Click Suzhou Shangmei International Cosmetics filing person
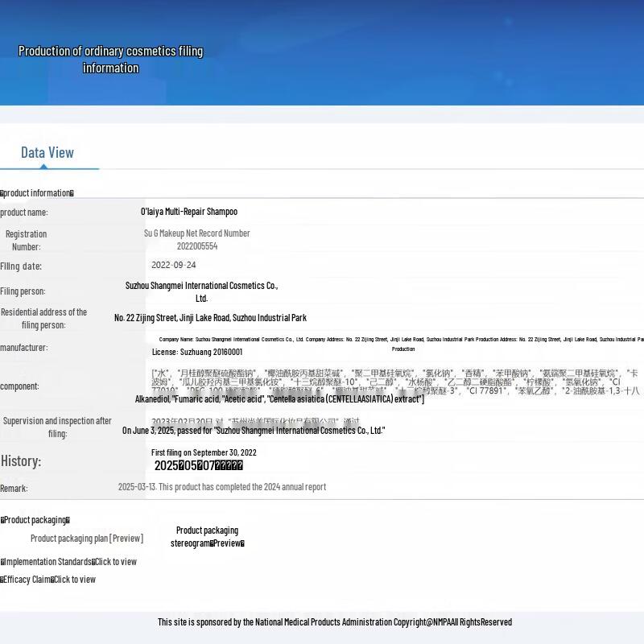 point(201,291)
